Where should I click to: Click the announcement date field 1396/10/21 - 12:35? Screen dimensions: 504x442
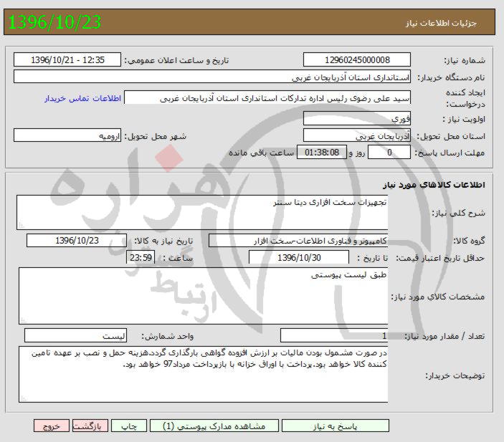point(67,59)
